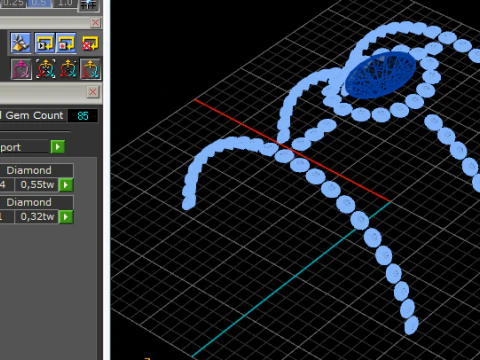The height and width of the screenshot is (360, 480).
Task: Click the yellow loop icon with red X
Action: coord(90,43)
